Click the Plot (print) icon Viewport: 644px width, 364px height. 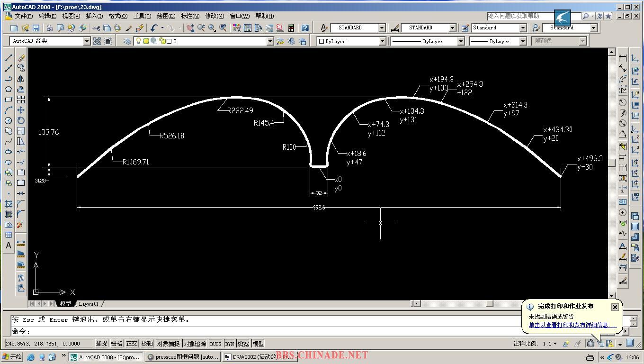pyautogui.click(x=49, y=28)
